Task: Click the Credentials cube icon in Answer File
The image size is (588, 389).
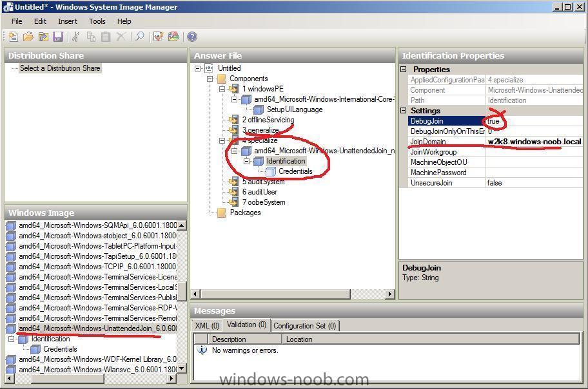Action: coord(270,172)
